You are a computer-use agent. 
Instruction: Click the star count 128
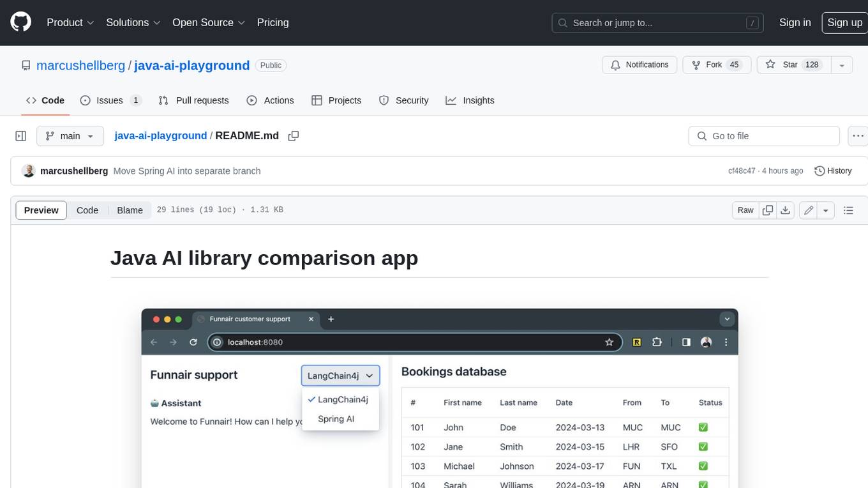(x=812, y=65)
